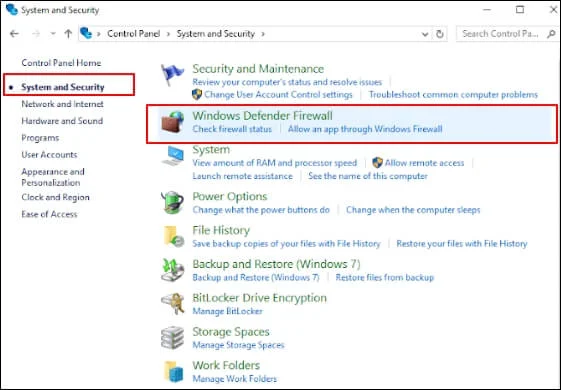561x390 pixels.
Task: Select System and Security in the sidebar
Action: coord(63,87)
